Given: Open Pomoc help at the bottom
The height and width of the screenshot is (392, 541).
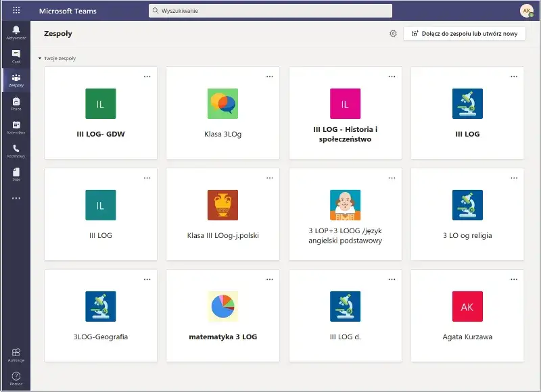Looking at the screenshot, I should coord(16,376).
